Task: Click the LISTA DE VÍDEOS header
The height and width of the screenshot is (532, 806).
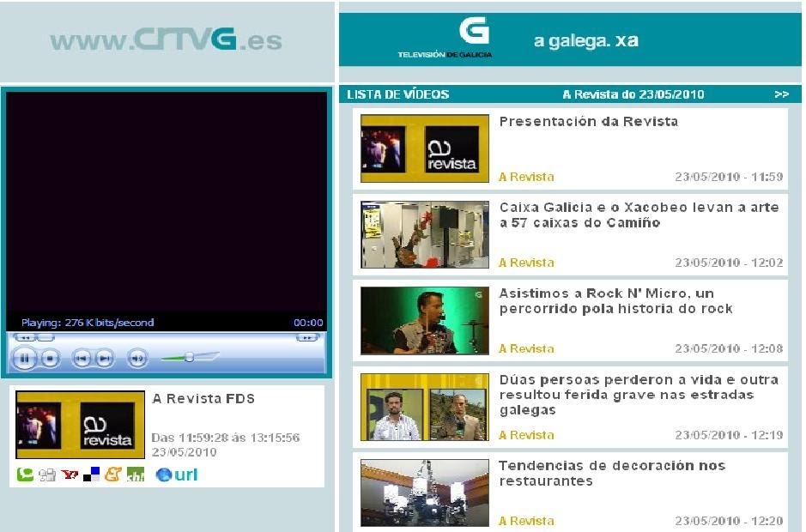Action: click(x=398, y=94)
